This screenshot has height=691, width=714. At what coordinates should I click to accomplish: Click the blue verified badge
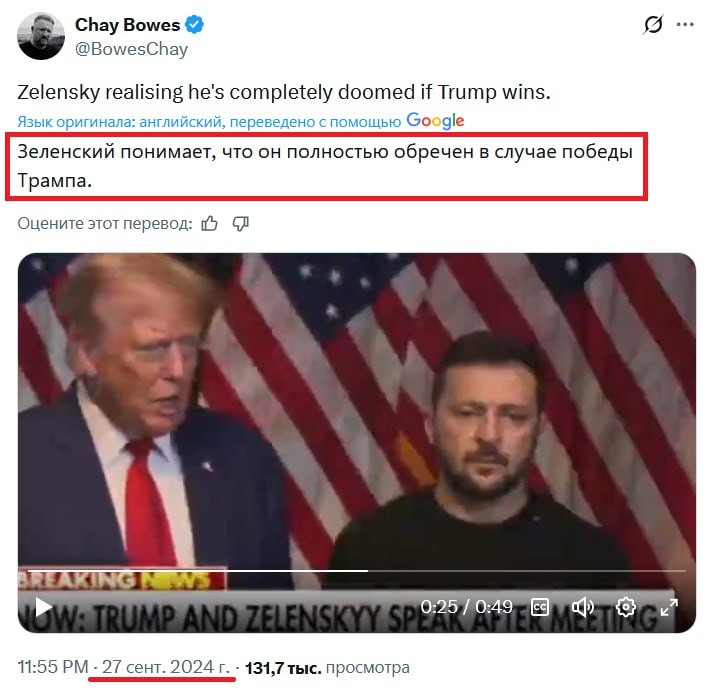[194, 25]
